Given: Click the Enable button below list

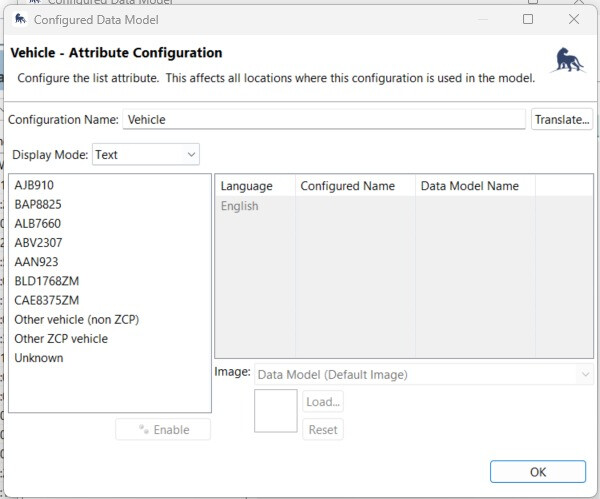Looking at the screenshot, I should click(163, 430).
